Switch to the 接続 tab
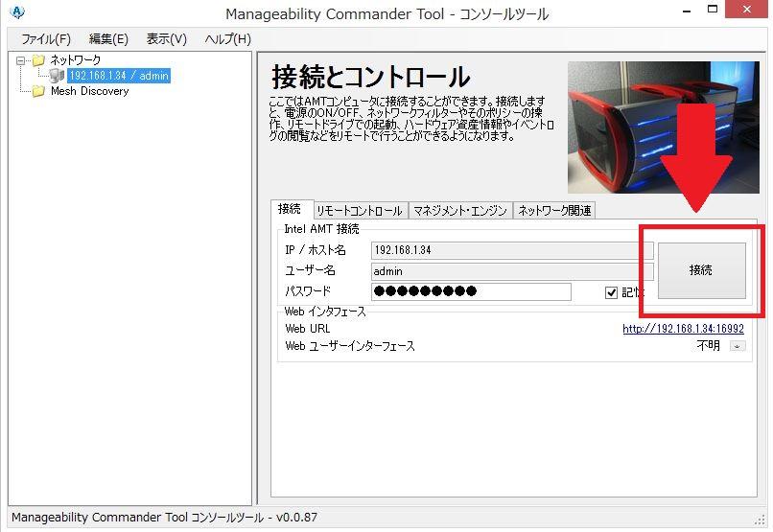 tap(290, 209)
